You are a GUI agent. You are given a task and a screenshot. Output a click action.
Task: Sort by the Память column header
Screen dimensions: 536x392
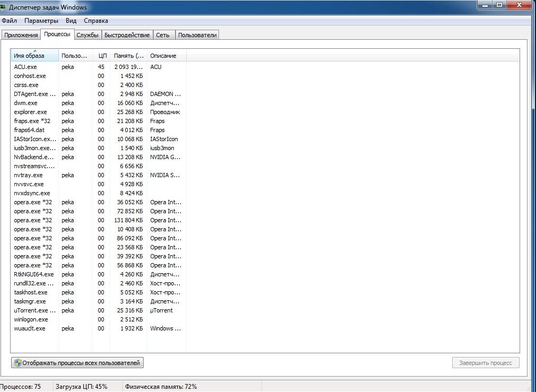pyautogui.click(x=128, y=55)
